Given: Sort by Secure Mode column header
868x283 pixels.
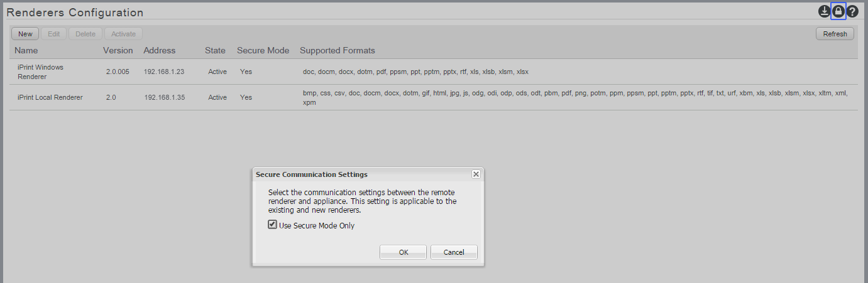Looking at the screenshot, I should pos(263,50).
